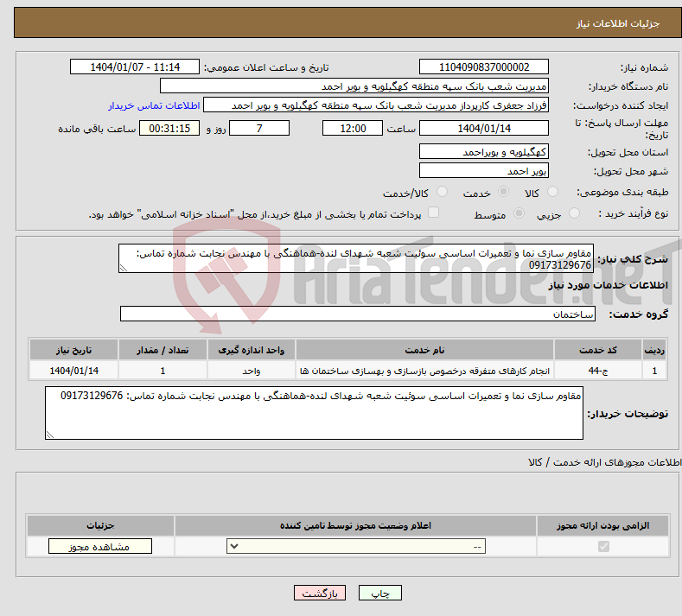Click the جزئیات اطلاعات نیاز title bar

[x=348, y=22]
